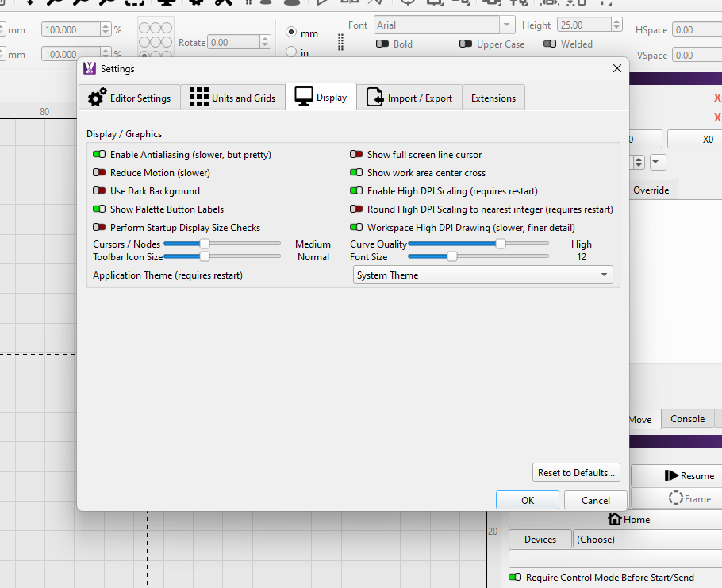Open the (Choose) device dropdown

coord(647,539)
